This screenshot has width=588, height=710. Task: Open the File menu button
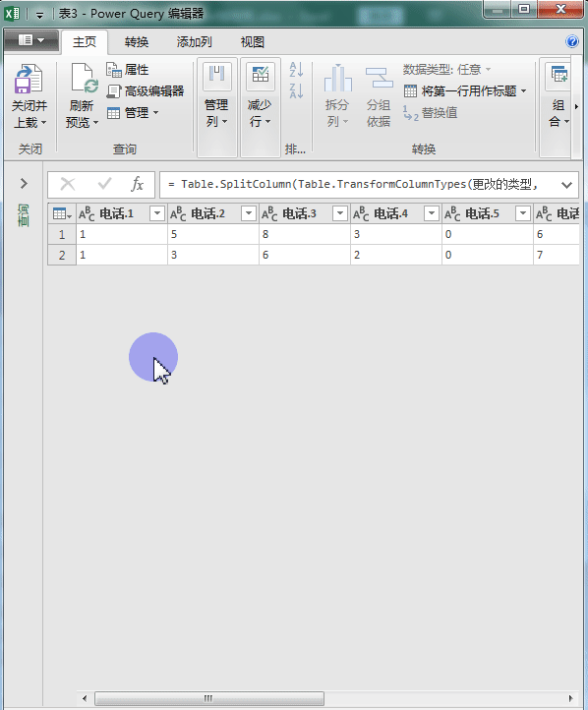pyautogui.click(x=31, y=40)
